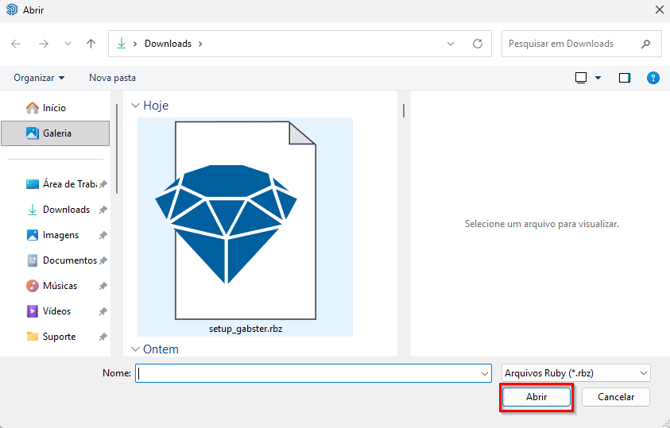
Task: Go to Início in the sidebar
Action: [53, 107]
